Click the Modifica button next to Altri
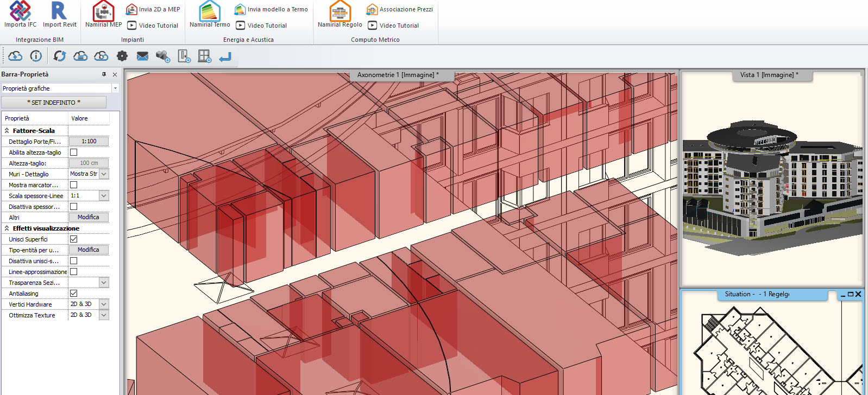Viewport: 868px width, 395px height. click(x=89, y=218)
